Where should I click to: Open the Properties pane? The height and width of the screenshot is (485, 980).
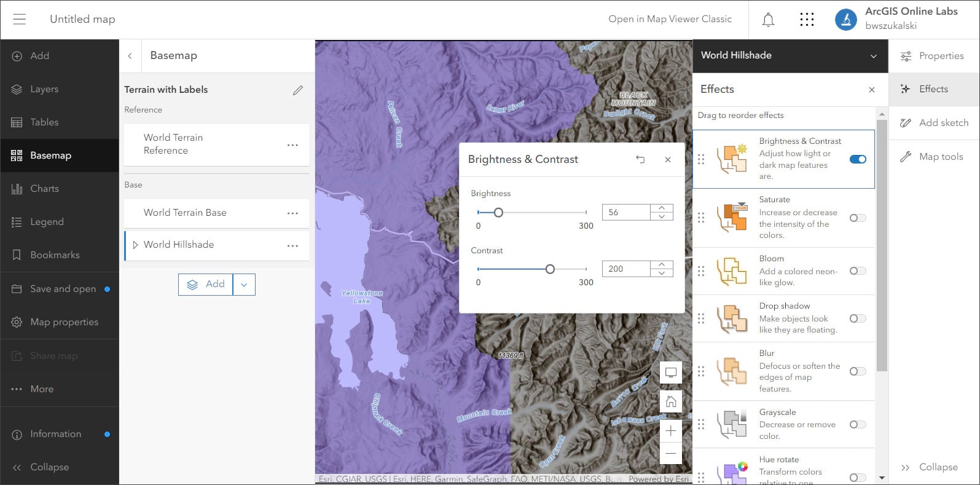coord(934,56)
